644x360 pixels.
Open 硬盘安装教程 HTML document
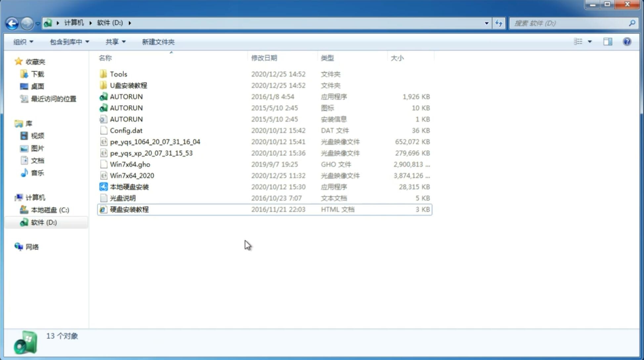[129, 209]
